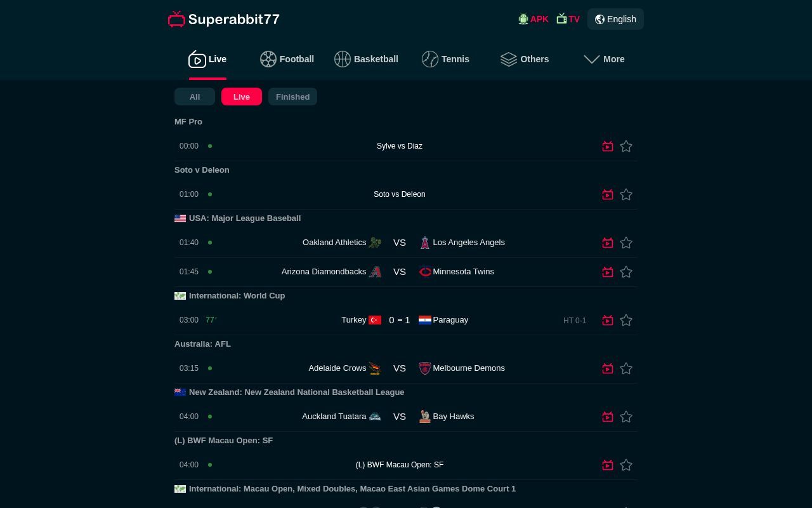Screen dimensions: 812x508
Task: Watch the Auckland Tuatara vs Bay Hawks stream
Action: pos(608,417)
